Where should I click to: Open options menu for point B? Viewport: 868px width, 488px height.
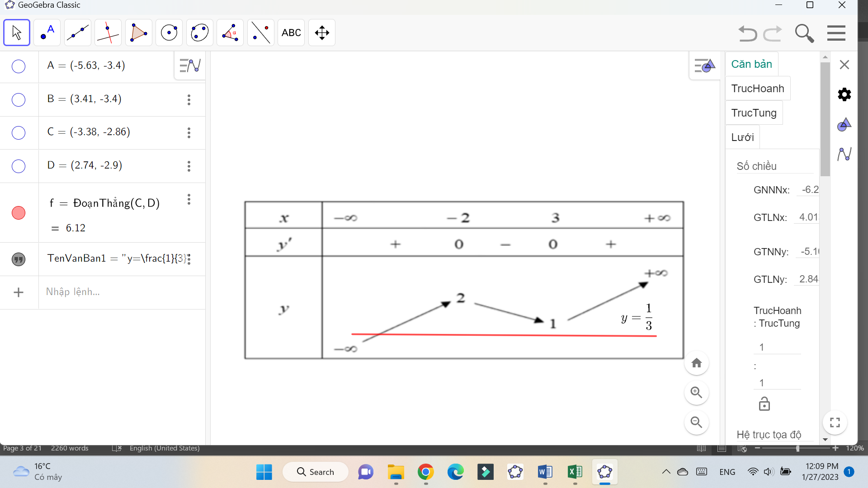pyautogui.click(x=189, y=100)
